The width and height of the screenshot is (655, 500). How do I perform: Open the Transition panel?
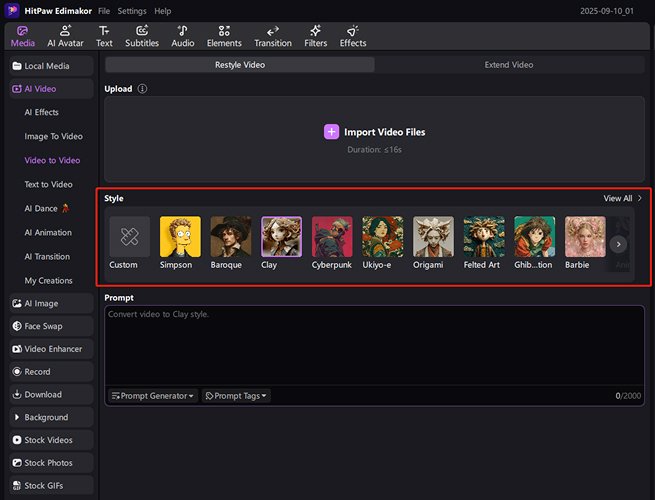click(273, 36)
